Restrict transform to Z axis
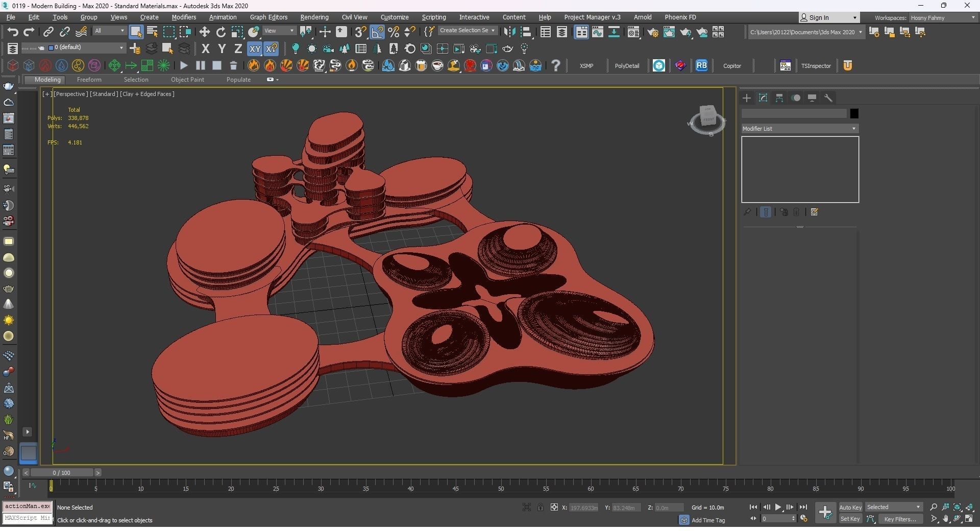 point(238,49)
